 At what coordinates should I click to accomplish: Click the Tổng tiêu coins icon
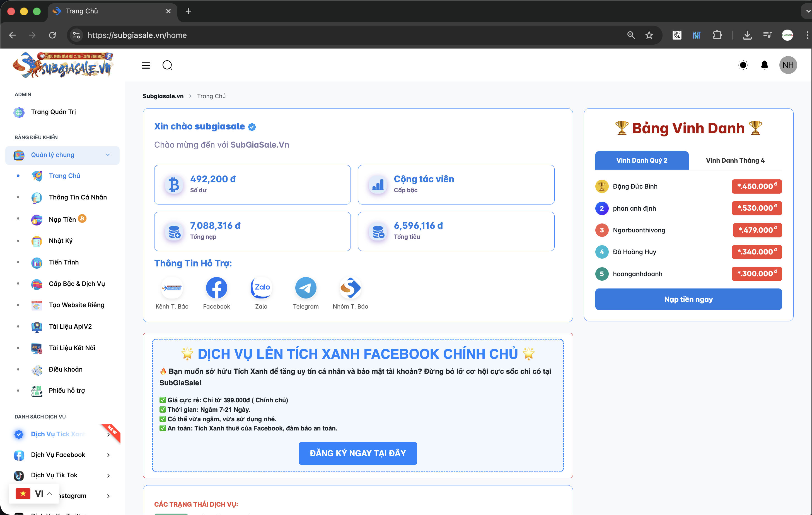378,232
